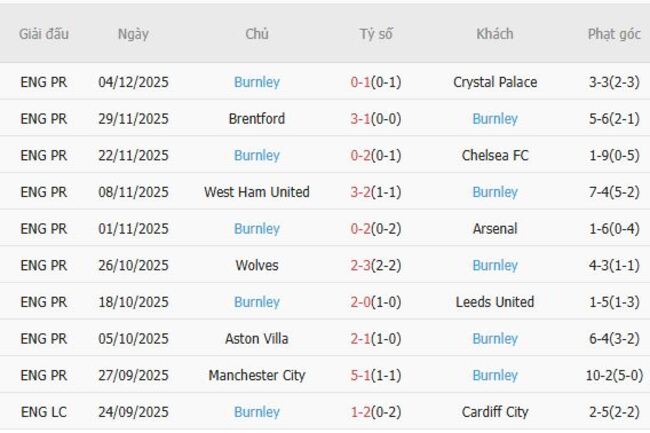Viewport: 650px width, 433px height.
Task: Select Brentford in the home column
Action: coord(256,119)
